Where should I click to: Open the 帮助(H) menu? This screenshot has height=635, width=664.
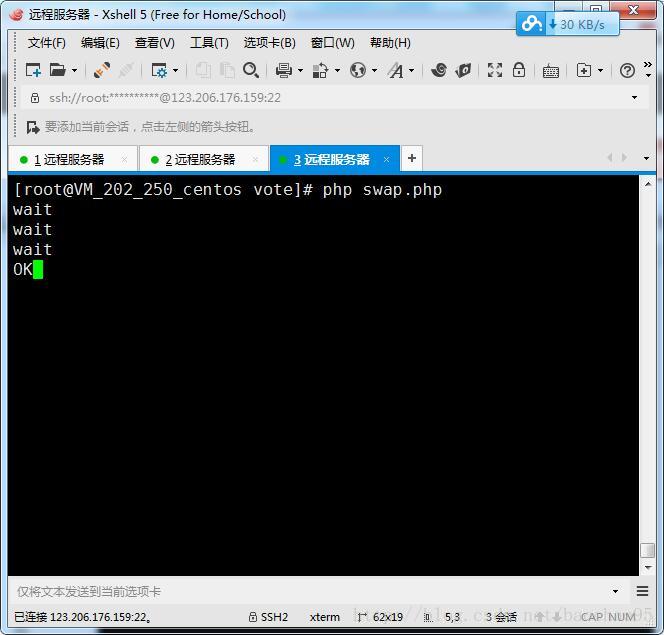coord(390,43)
